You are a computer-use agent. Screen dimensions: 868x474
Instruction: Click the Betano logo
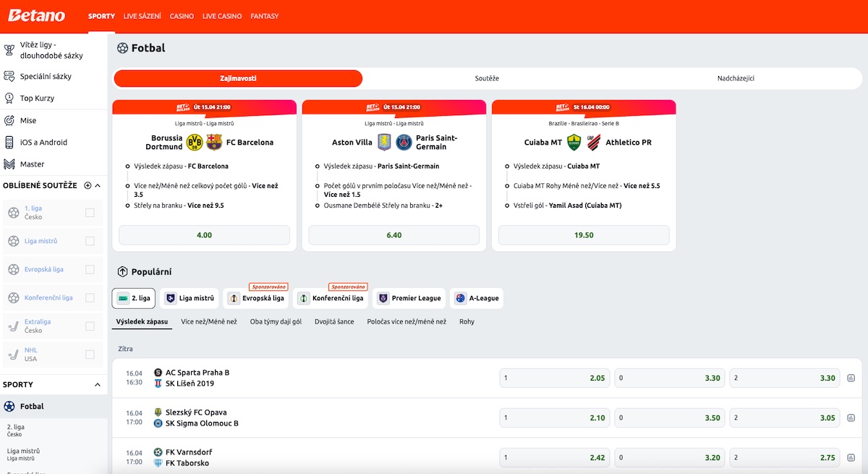coord(36,16)
